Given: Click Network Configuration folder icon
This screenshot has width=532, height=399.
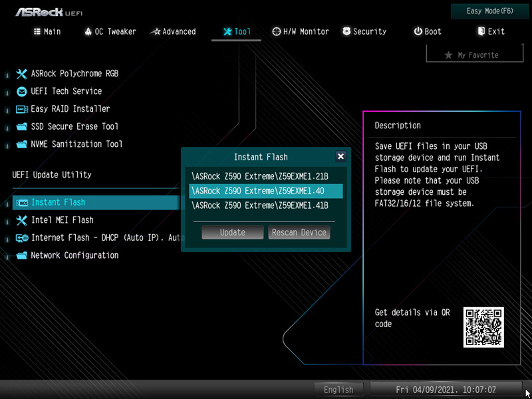Looking at the screenshot, I should [21, 255].
